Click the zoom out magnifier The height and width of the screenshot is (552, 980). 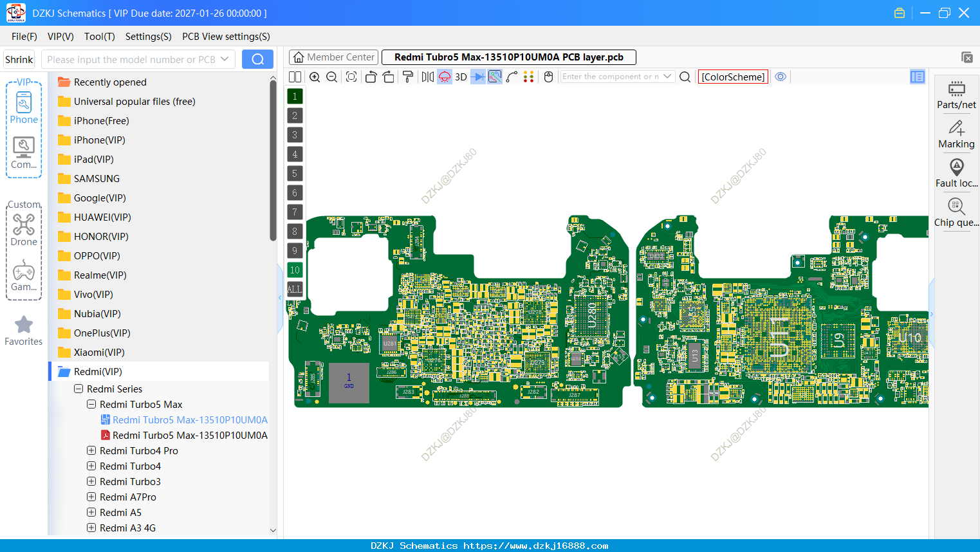(332, 77)
